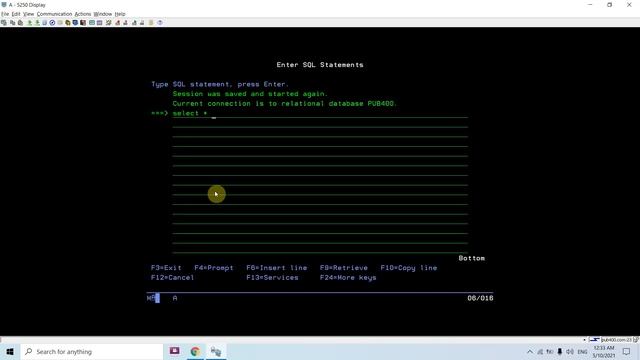Viewport: 640px width, 360px height.
Task: Open the Actions menu
Action: [x=83, y=14]
